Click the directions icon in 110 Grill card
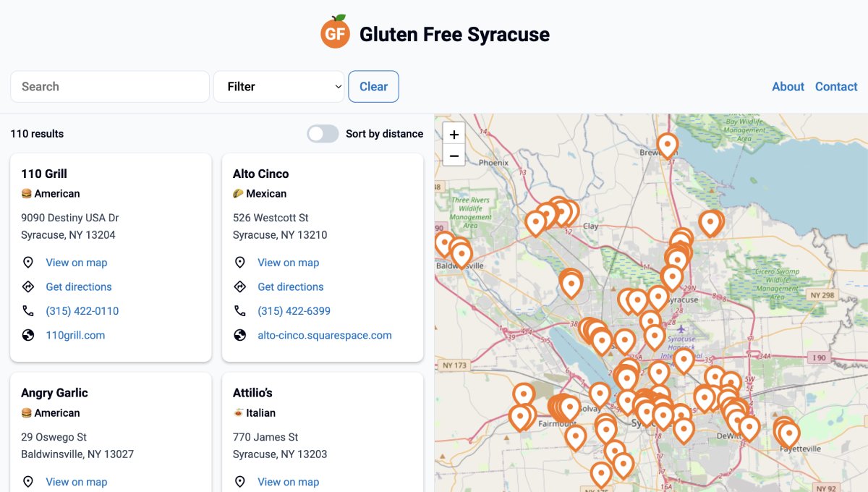This screenshot has height=492, width=868. tap(28, 287)
